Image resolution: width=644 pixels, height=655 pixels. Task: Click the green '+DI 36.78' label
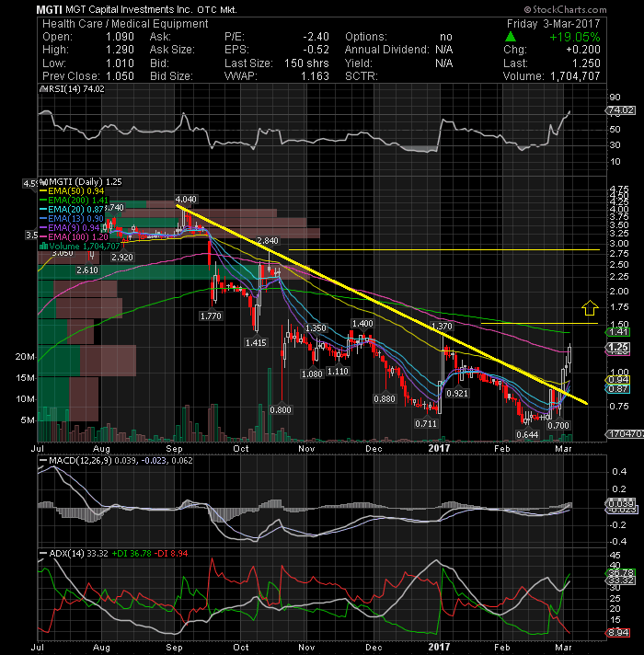pos(132,554)
